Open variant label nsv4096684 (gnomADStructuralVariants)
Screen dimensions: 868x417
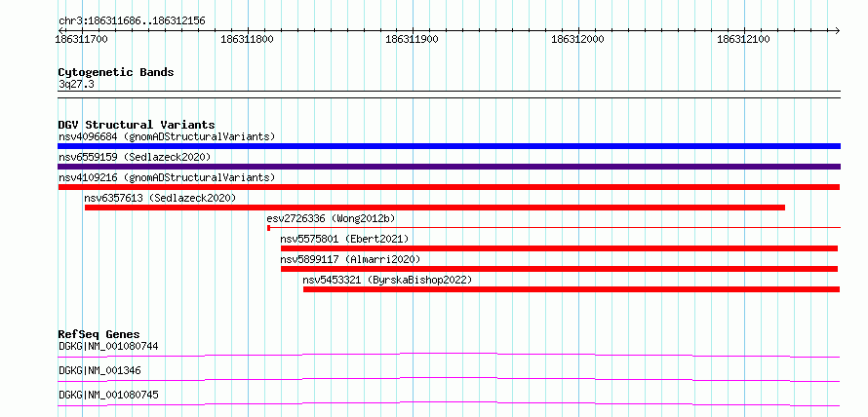point(167,136)
